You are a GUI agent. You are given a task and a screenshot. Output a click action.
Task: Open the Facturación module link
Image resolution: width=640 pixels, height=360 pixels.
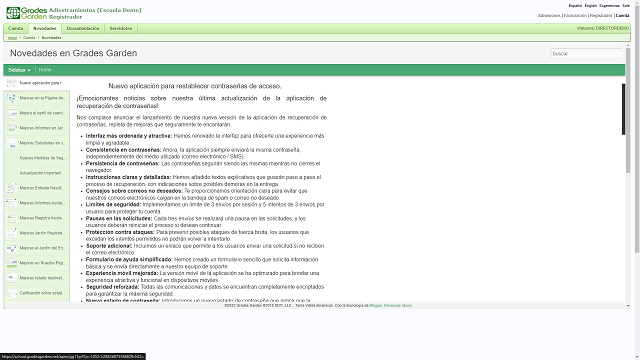(576, 16)
